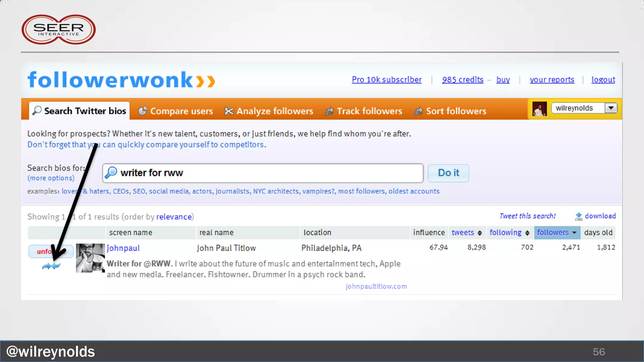
Task: Click the magnifier icon in search box
Action: point(111,173)
